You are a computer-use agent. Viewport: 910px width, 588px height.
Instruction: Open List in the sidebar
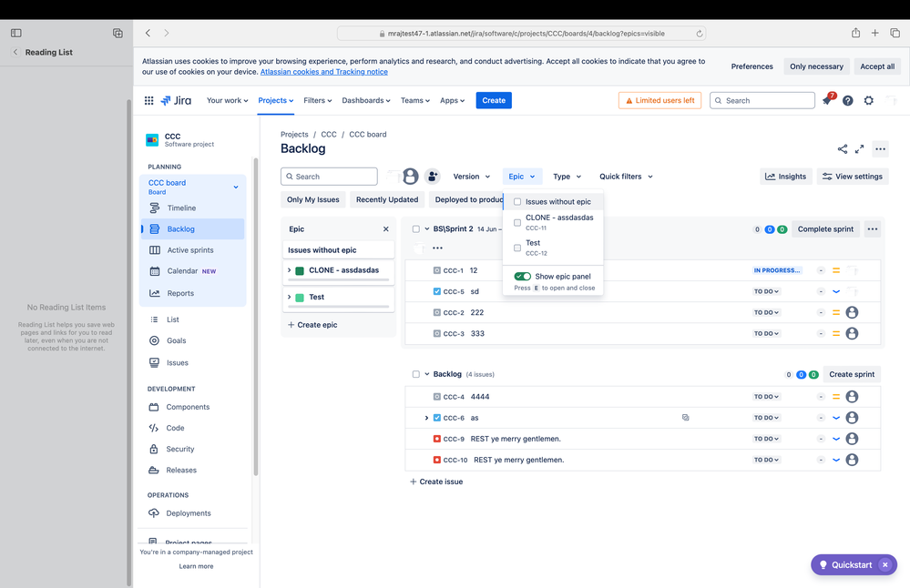(172, 319)
